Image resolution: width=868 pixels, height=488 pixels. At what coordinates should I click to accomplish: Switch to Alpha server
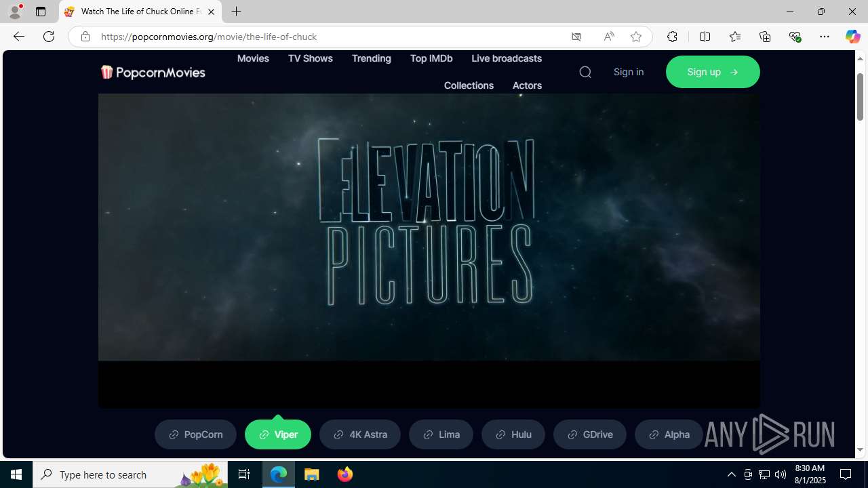669,434
